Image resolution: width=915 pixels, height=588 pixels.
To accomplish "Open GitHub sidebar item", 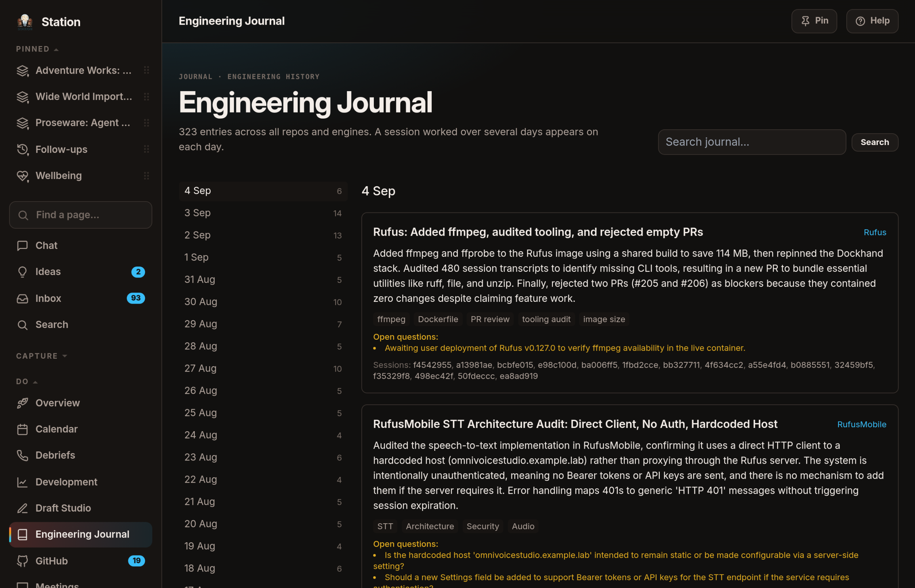I will pyautogui.click(x=81, y=561).
